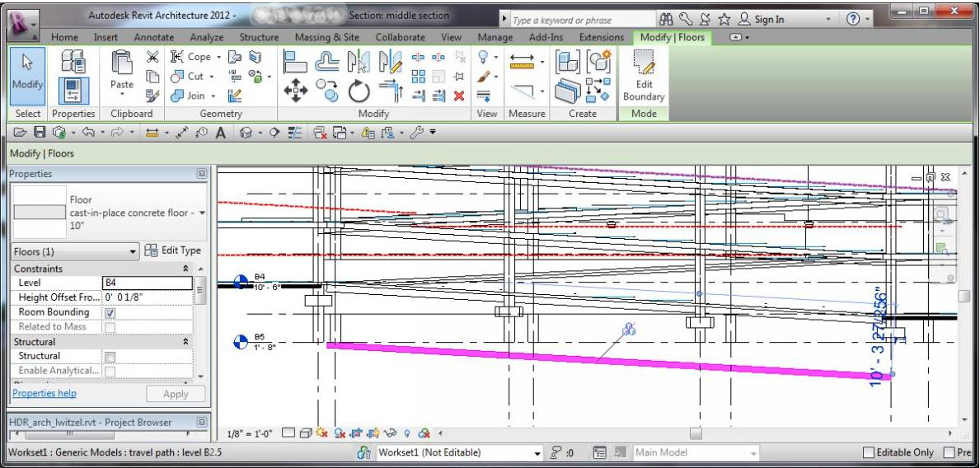Switch to the Massing & Site tab
The image size is (980, 468).
(x=328, y=37)
